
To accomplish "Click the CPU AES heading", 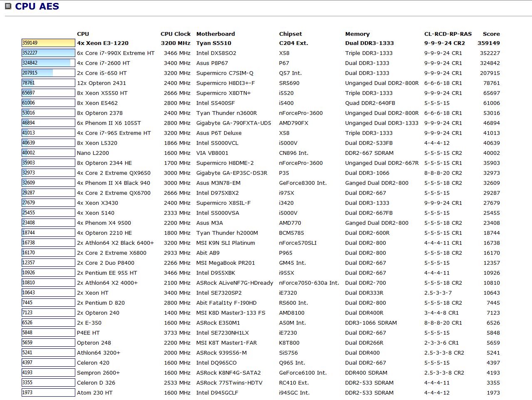I will point(37,6).
